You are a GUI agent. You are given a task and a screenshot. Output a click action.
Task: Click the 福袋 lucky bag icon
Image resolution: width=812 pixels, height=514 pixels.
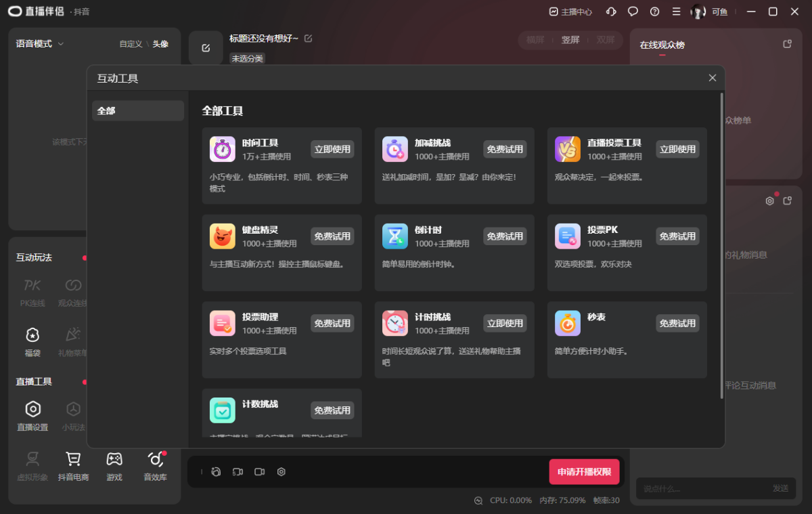[x=32, y=335]
